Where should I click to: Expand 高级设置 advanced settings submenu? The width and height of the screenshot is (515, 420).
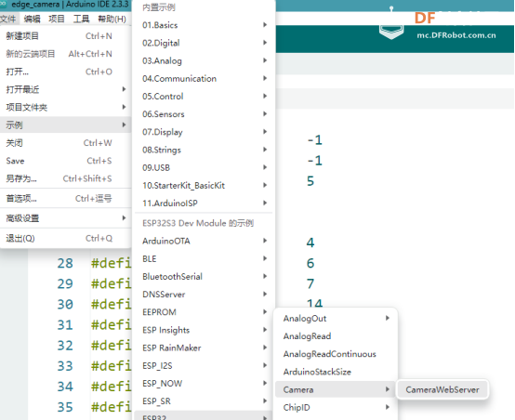66,218
